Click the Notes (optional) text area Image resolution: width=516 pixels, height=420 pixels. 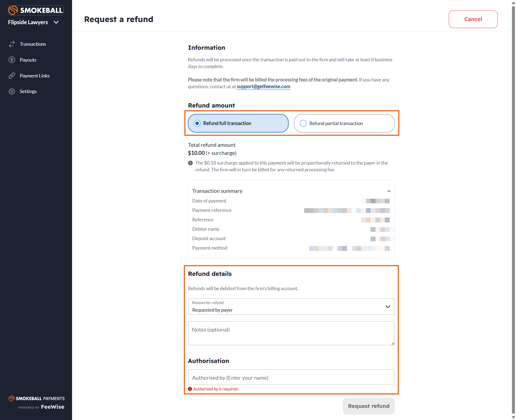(x=291, y=333)
